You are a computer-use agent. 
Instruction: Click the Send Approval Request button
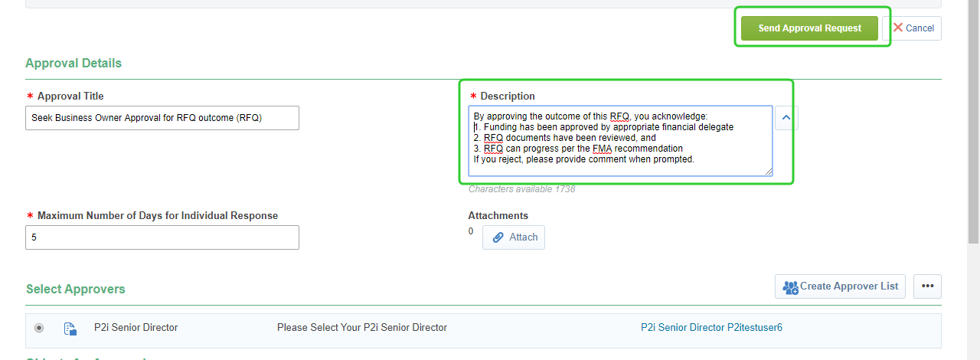pos(809,28)
